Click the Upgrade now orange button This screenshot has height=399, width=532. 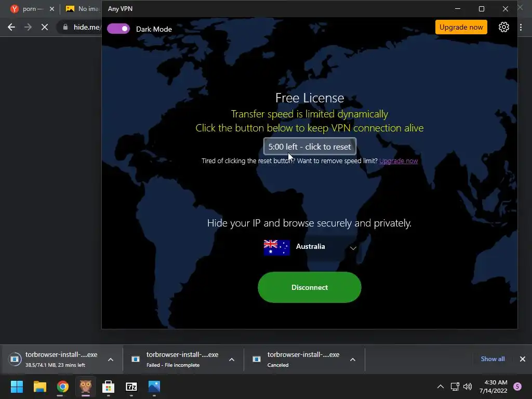pos(461,27)
